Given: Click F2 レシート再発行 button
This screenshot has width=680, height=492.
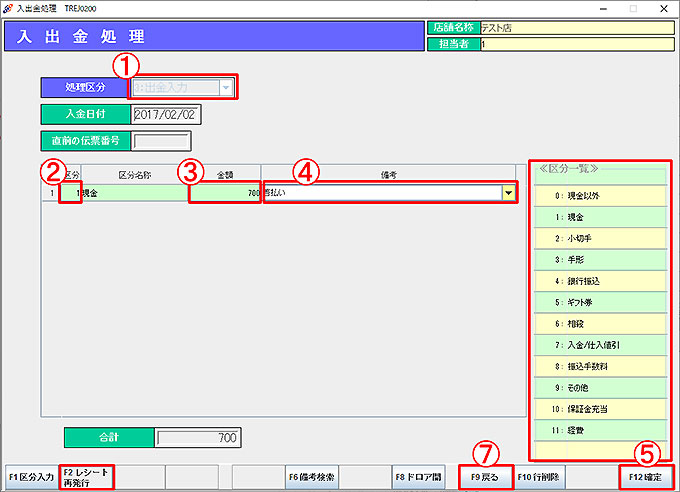Looking at the screenshot, I should coord(86,477).
